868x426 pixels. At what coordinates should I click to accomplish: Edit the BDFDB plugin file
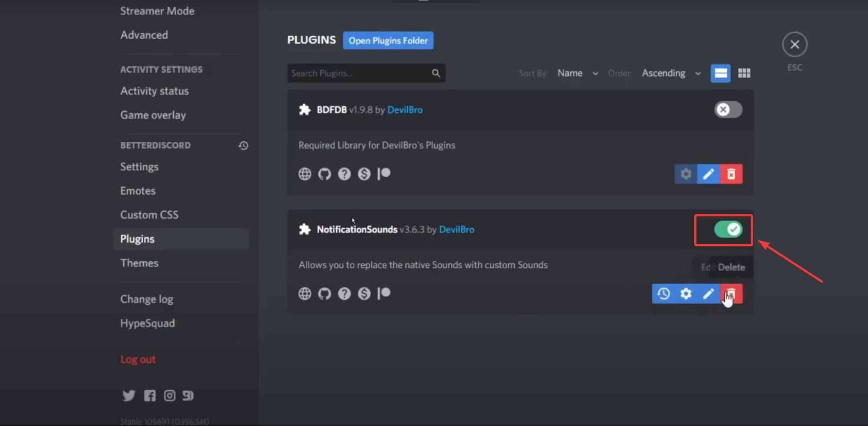pyautogui.click(x=709, y=174)
